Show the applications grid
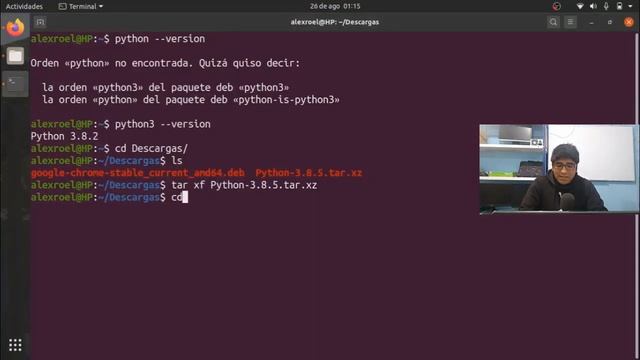Screen dimensions: 640x360 pos(15,345)
